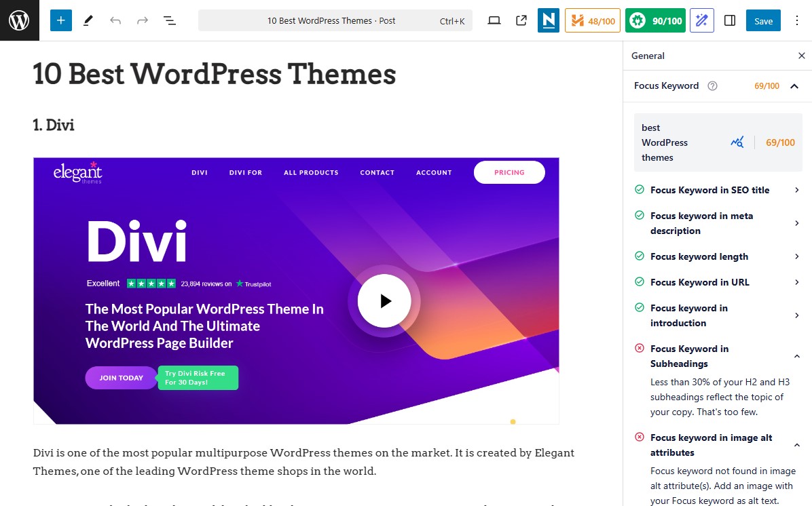Open the three-dot Options menu
Viewport: 812px width, 506px height.
pyautogui.click(x=796, y=21)
